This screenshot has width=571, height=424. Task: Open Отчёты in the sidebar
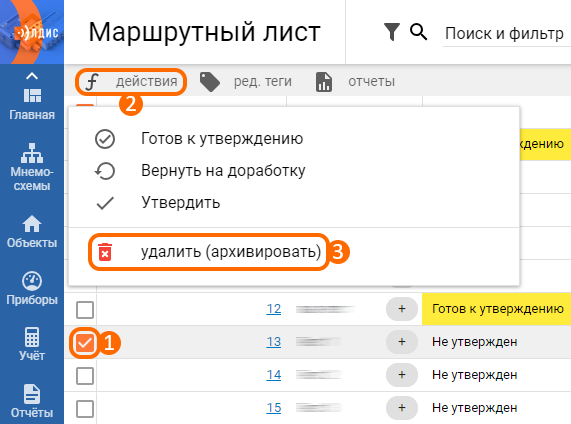pos(32,401)
